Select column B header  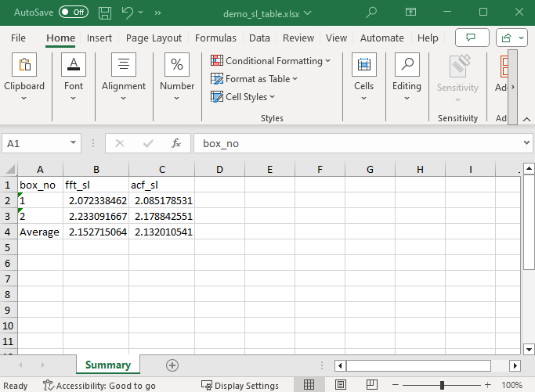pos(96,170)
